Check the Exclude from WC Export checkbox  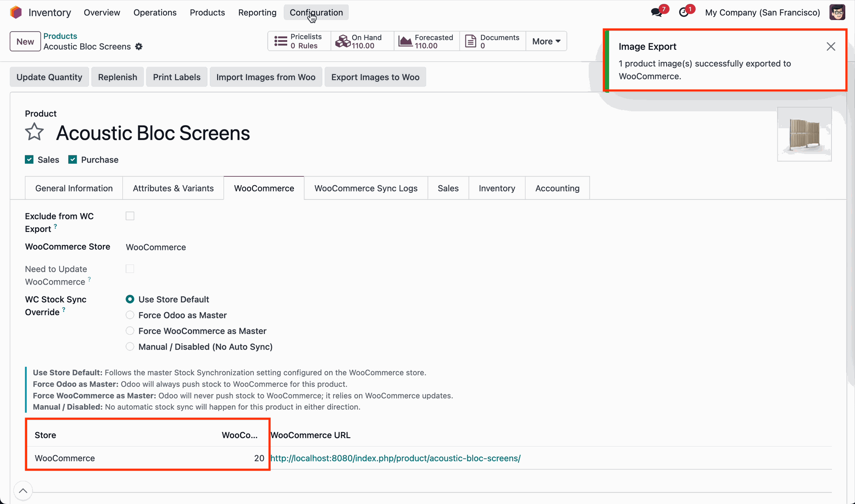130,216
